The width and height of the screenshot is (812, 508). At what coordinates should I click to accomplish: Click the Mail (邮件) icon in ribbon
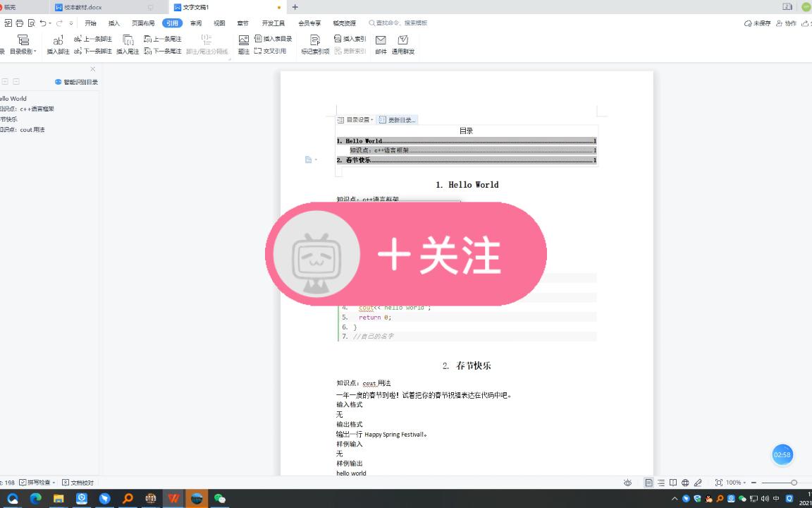(381, 44)
